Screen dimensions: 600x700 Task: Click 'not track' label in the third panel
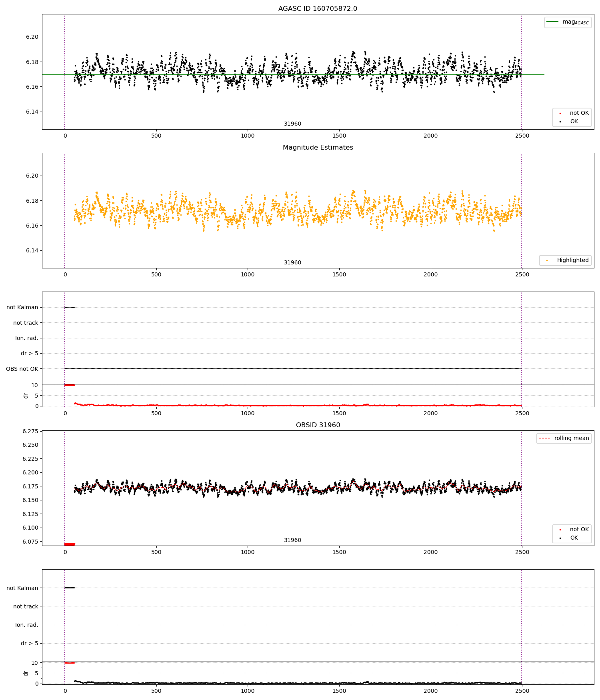[x=26, y=323]
